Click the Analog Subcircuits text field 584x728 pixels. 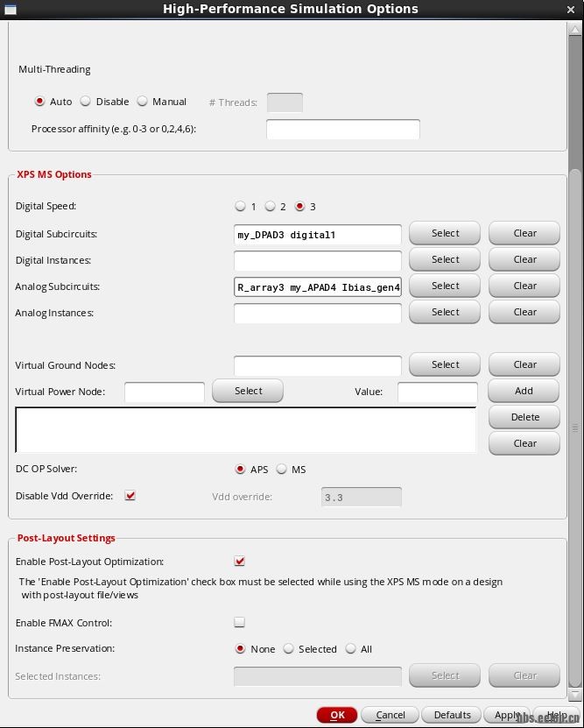coord(318,287)
